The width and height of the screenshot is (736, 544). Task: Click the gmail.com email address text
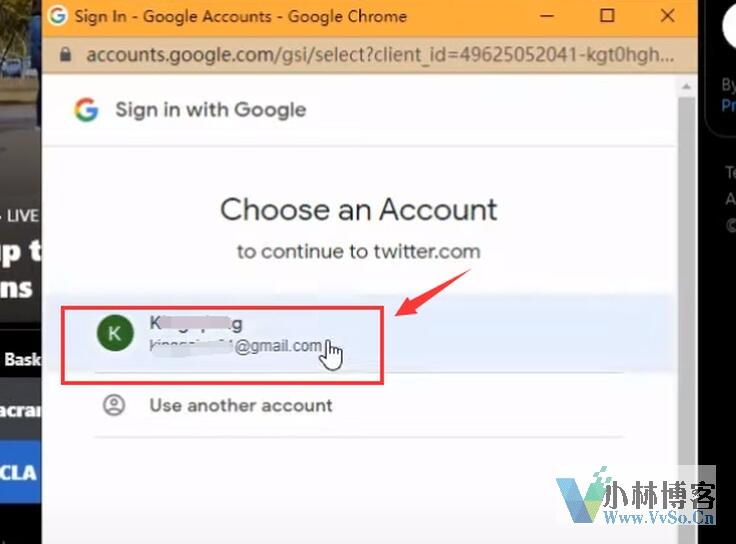click(236, 346)
